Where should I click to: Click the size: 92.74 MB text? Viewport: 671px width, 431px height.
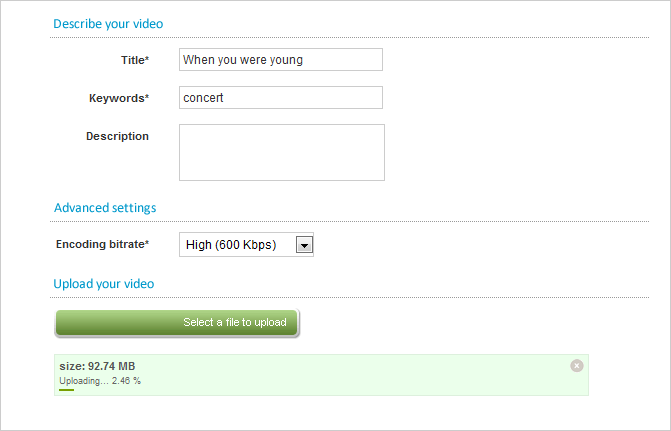click(97, 366)
